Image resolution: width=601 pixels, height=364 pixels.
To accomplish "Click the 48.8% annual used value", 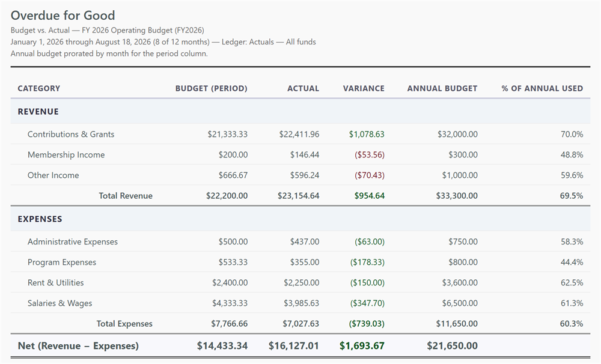I will pyautogui.click(x=572, y=155).
